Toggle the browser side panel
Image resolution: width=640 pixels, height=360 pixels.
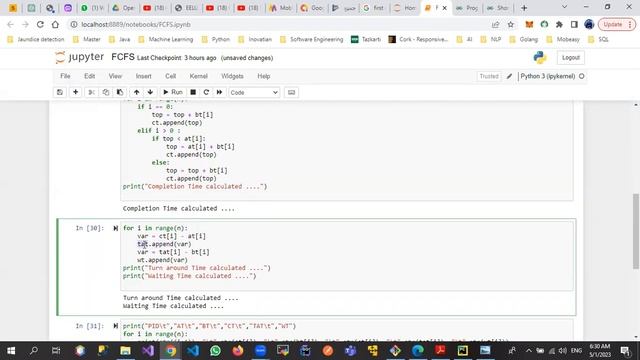tap(574, 24)
